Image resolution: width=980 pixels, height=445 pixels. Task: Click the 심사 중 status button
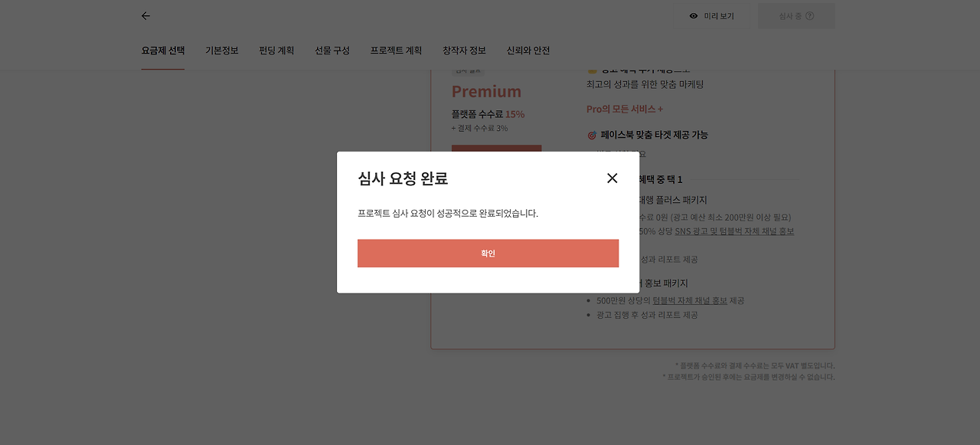point(796,16)
